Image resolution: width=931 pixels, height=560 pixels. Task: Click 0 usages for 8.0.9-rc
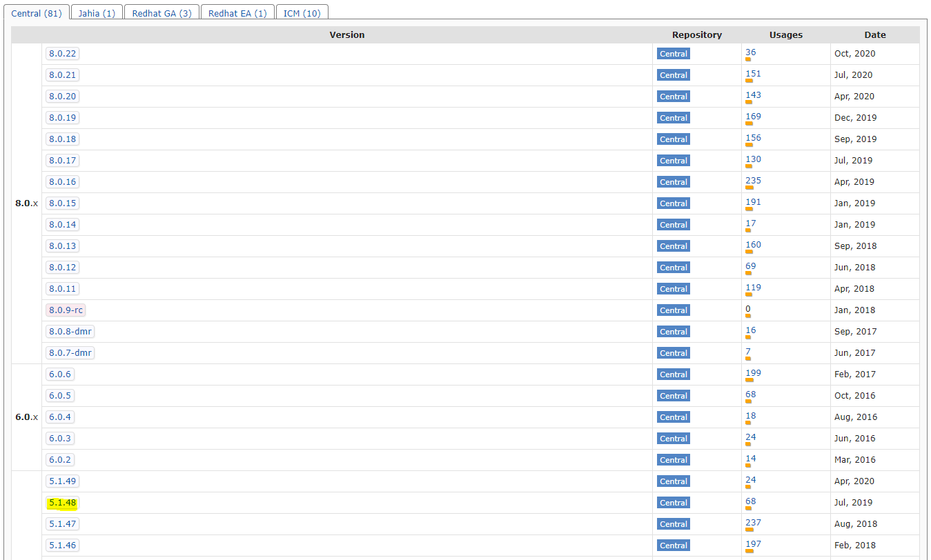tap(747, 309)
